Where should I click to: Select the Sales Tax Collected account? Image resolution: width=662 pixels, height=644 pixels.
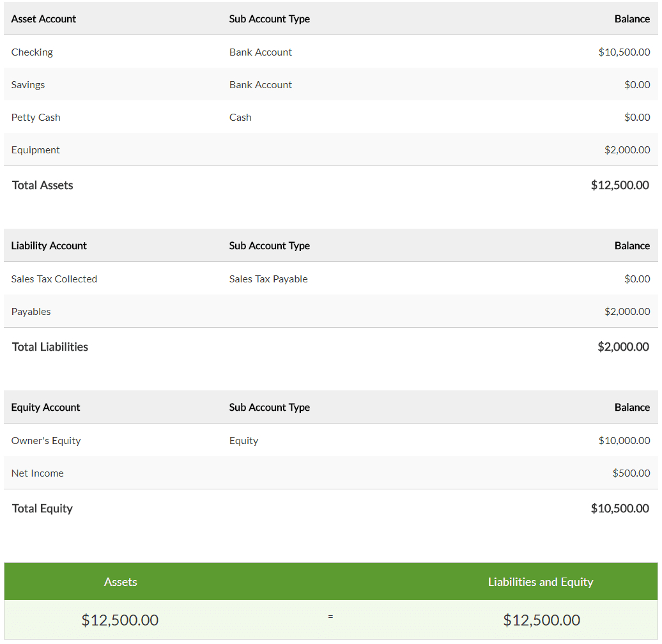[x=54, y=279]
